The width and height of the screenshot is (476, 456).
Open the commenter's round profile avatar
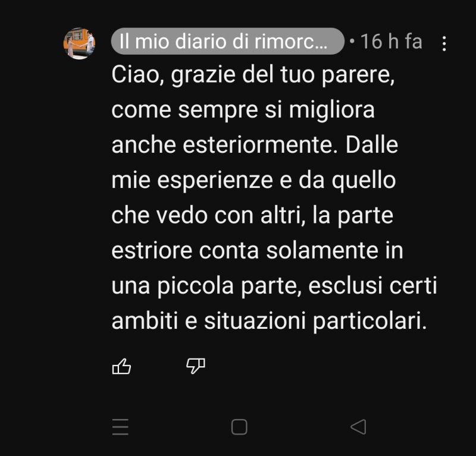(x=79, y=43)
